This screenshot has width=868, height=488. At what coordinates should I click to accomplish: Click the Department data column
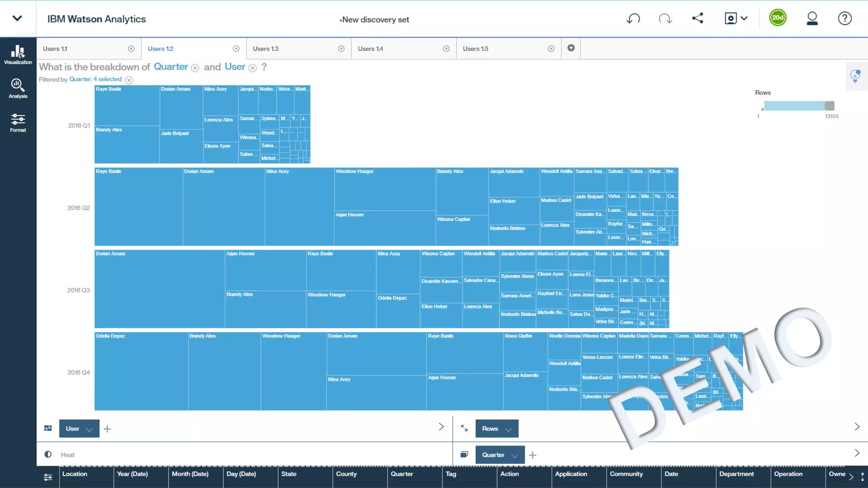(737, 474)
